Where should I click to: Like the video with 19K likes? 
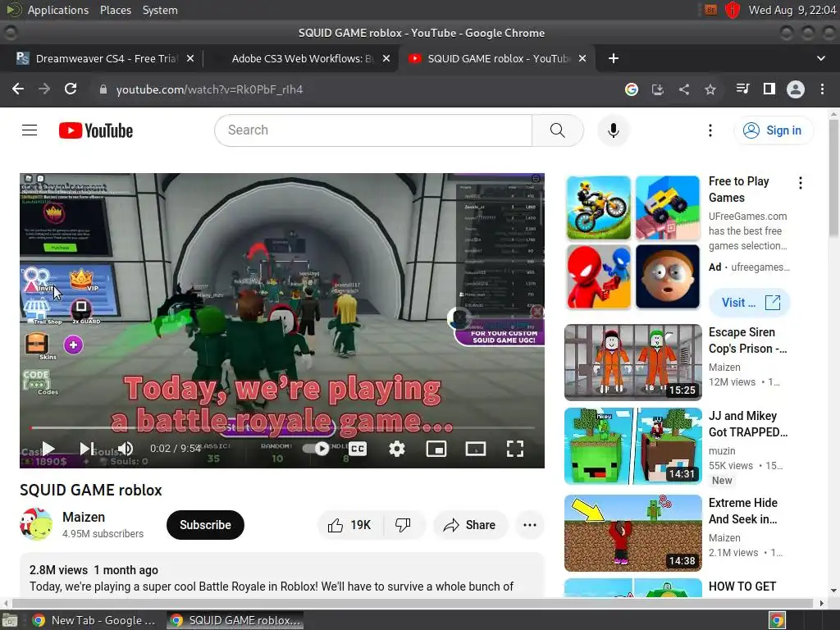pos(350,525)
